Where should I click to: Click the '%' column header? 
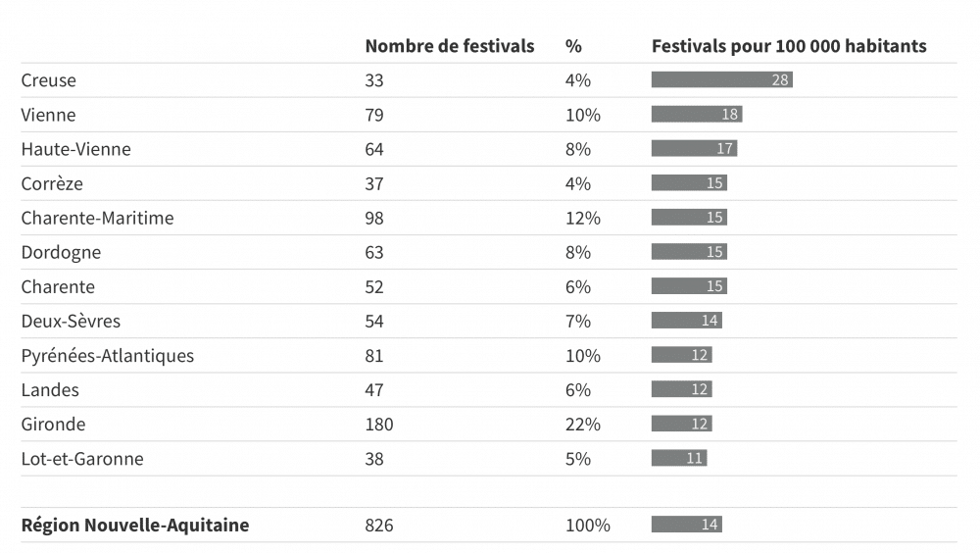tap(573, 46)
